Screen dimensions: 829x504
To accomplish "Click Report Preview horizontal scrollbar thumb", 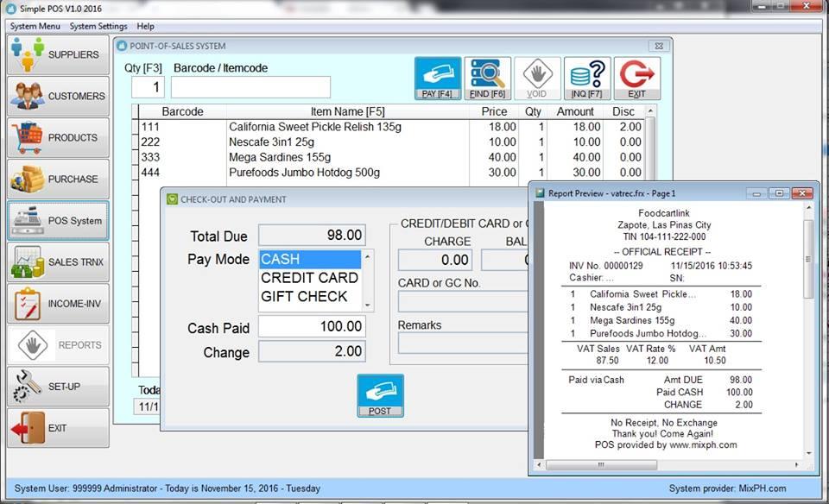I will coord(601,465).
